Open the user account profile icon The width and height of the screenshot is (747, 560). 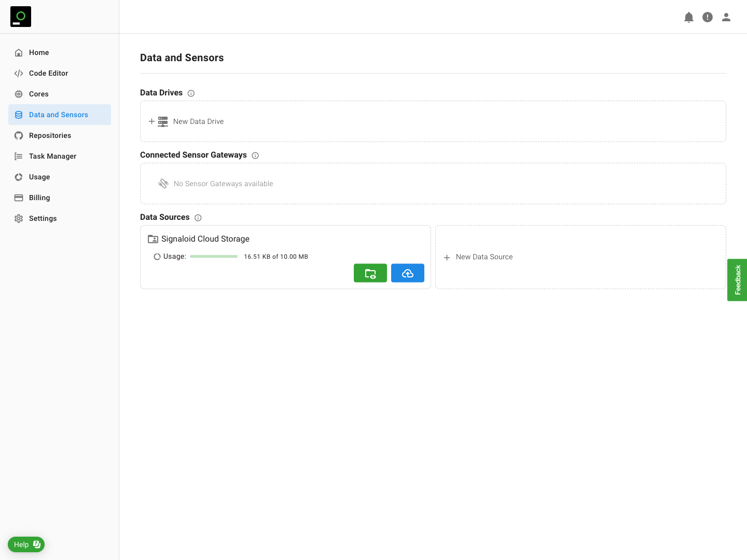[726, 17]
